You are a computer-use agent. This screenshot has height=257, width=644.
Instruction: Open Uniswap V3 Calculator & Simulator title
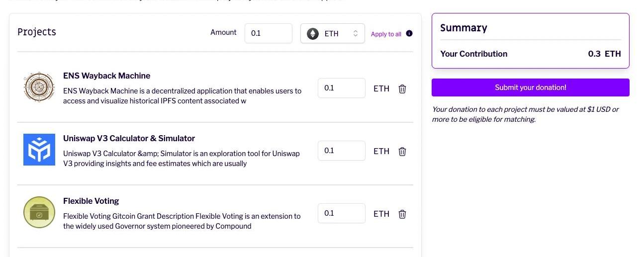pos(129,138)
